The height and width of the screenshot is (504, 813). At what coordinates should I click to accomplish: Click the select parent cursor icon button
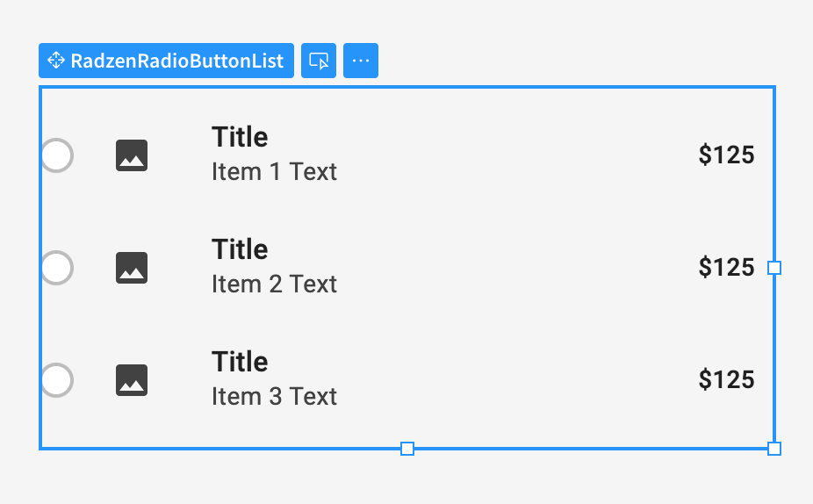click(x=319, y=61)
